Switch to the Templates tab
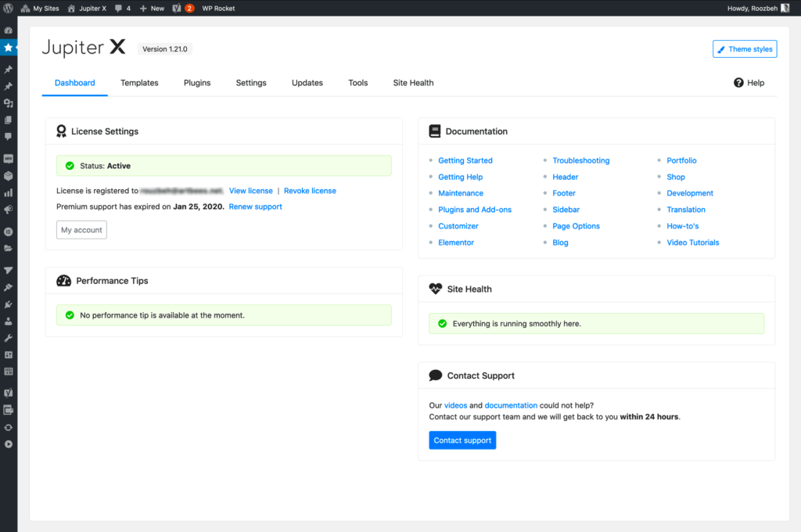The height and width of the screenshot is (532, 801). [x=139, y=83]
